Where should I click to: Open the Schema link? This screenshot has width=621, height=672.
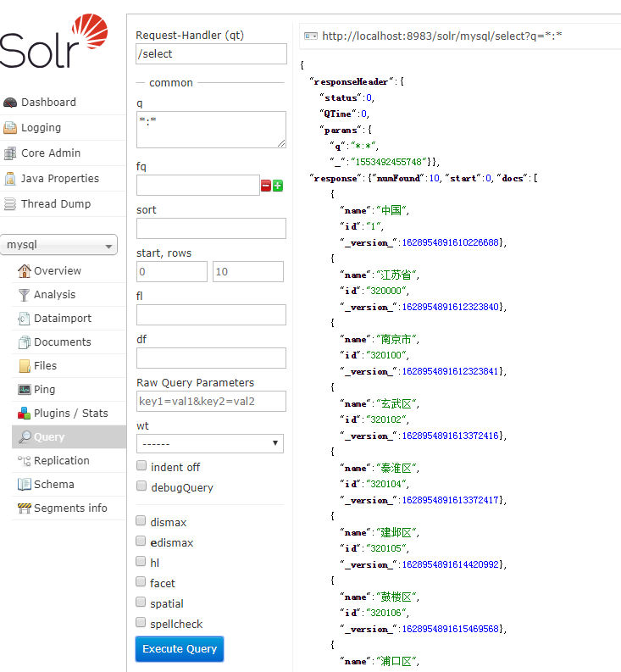(x=54, y=484)
